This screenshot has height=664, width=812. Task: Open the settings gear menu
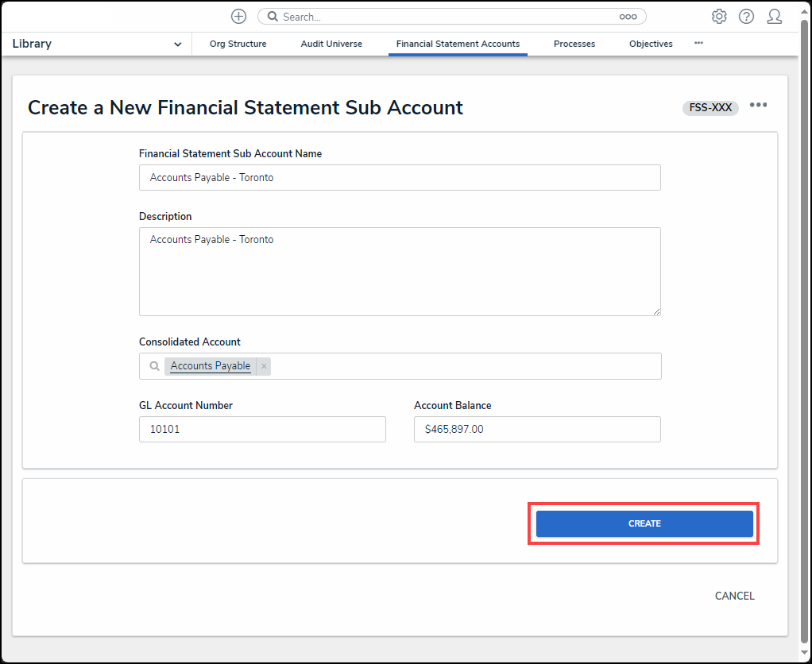point(719,17)
